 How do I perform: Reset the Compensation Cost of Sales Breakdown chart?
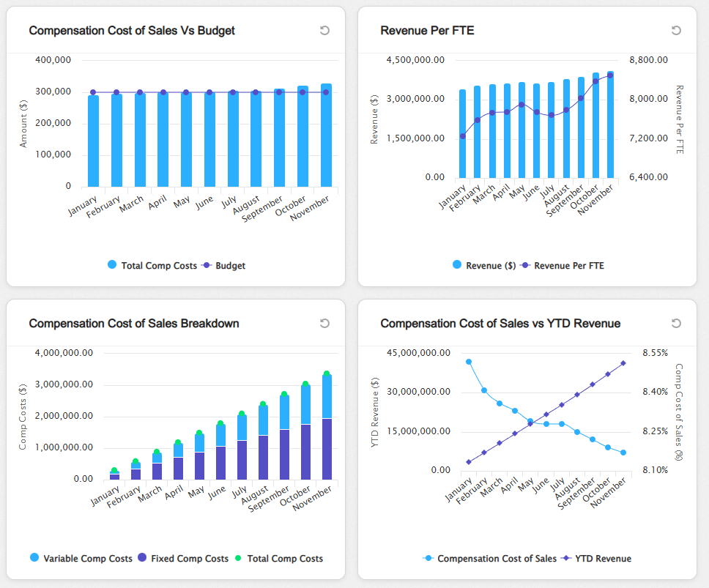[324, 323]
